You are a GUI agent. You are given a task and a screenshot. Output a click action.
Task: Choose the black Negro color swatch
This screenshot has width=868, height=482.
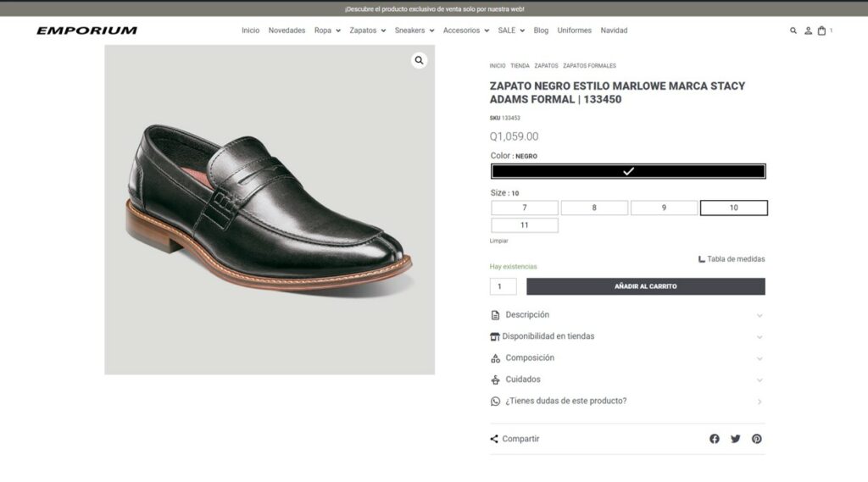[628, 172]
